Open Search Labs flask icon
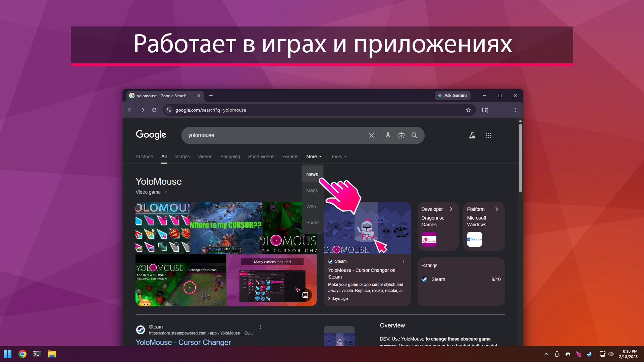This screenshot has height=362, width=644. [x=472, y=135]
